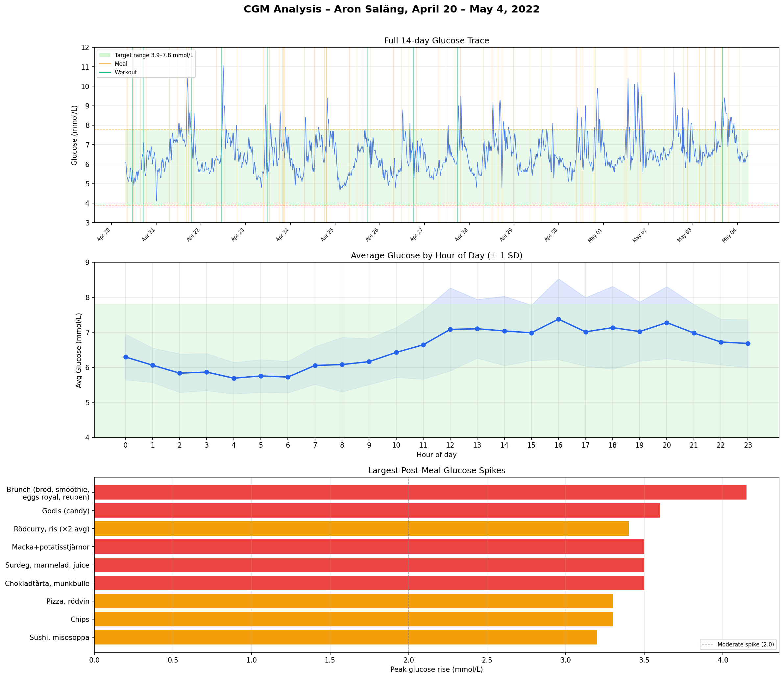Click the Pizza, rödvin label
This screenshot has width=784, height=678.
68,601
